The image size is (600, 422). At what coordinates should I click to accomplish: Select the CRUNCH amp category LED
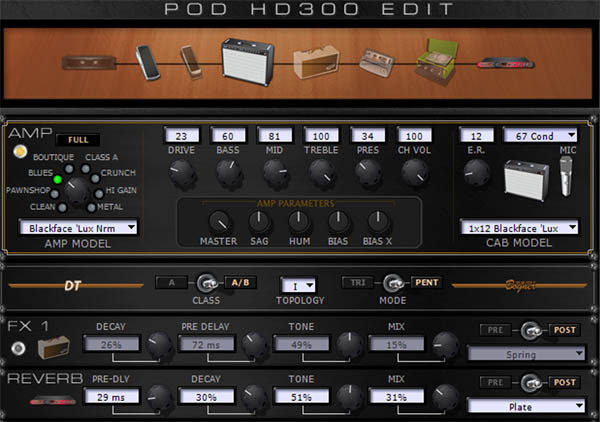(x=95, y=178)
